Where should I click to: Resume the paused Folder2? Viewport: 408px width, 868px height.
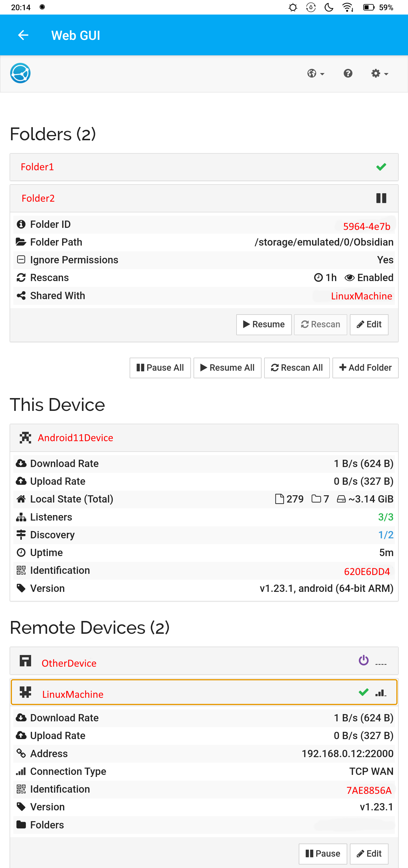264,324
